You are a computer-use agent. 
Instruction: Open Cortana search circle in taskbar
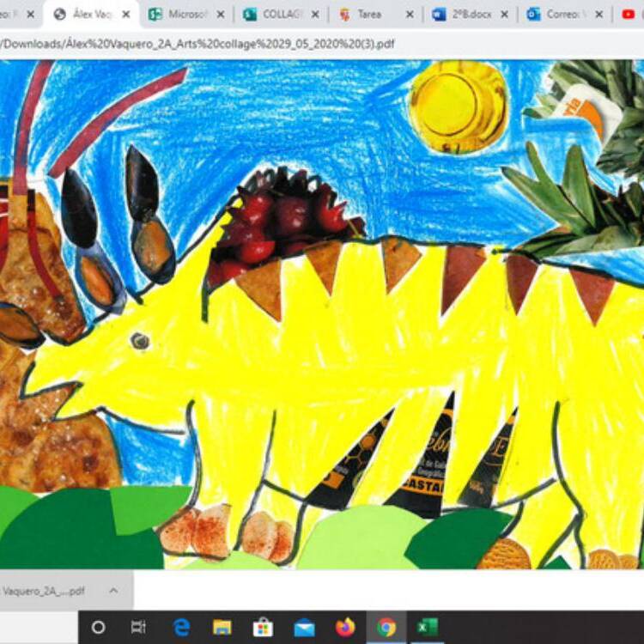98,627
